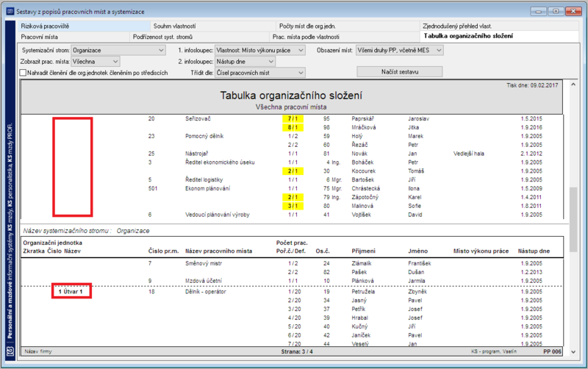Click the Směnový mistr entry
The height and width of the screenshot is (369, 588).
click(204, 264)
